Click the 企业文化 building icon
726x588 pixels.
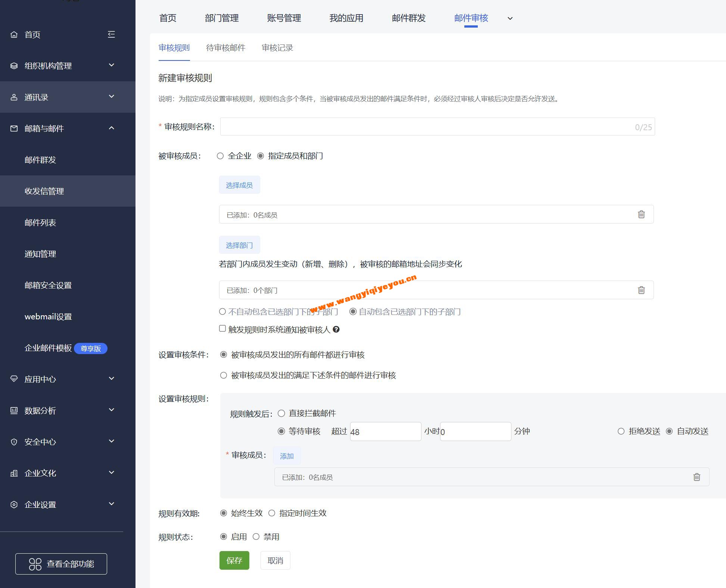click(x=14, y=473)
